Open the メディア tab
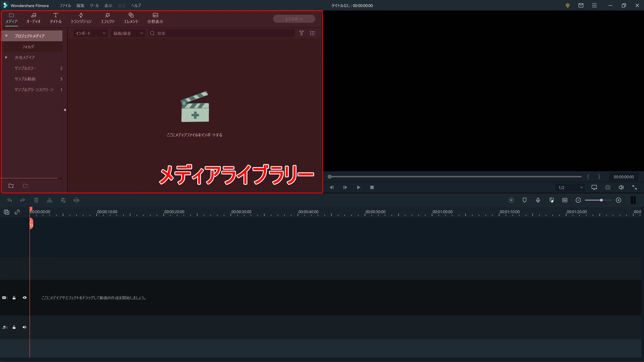This screenshot has width=644, height=362. [12, 18]
